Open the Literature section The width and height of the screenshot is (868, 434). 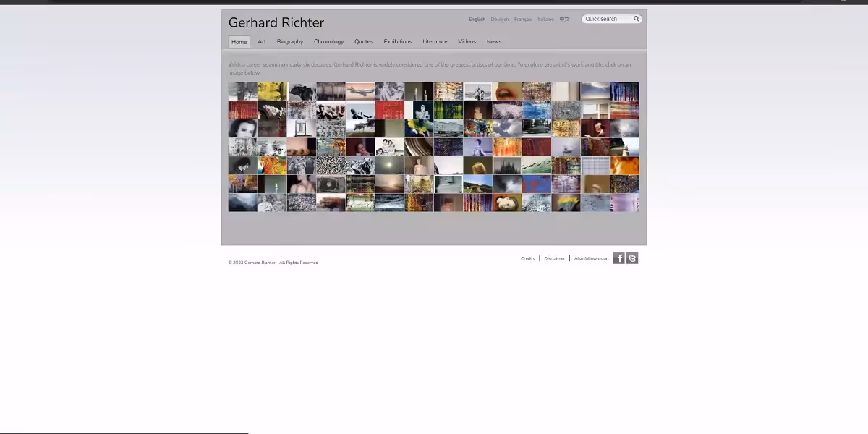point(434,41)
